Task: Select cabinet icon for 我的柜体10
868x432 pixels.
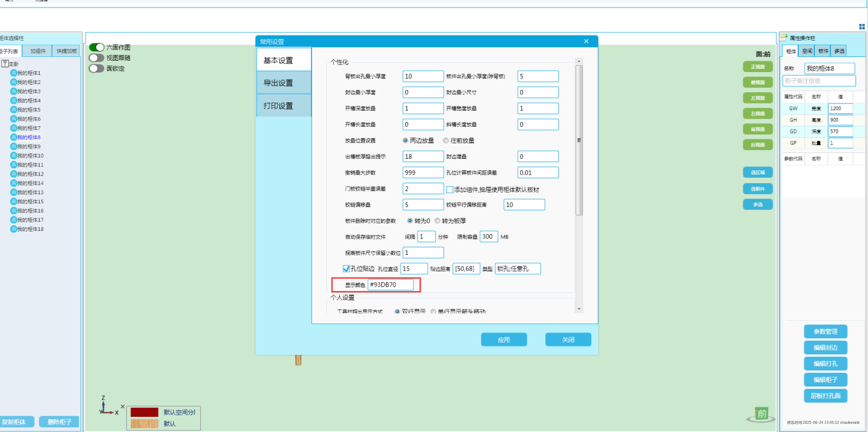Action: click(x=14, y=156)
